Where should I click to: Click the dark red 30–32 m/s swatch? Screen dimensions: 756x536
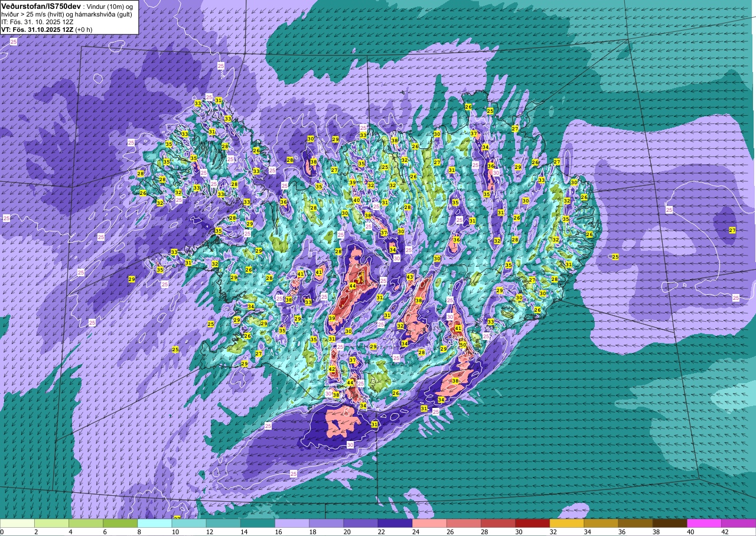(532, 523)
